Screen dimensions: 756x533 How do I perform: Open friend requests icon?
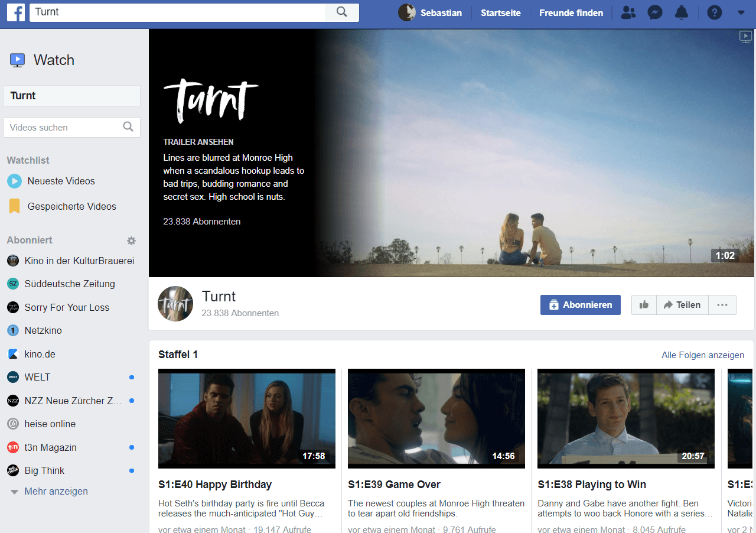pyautogui.click(x=628, y=12)
